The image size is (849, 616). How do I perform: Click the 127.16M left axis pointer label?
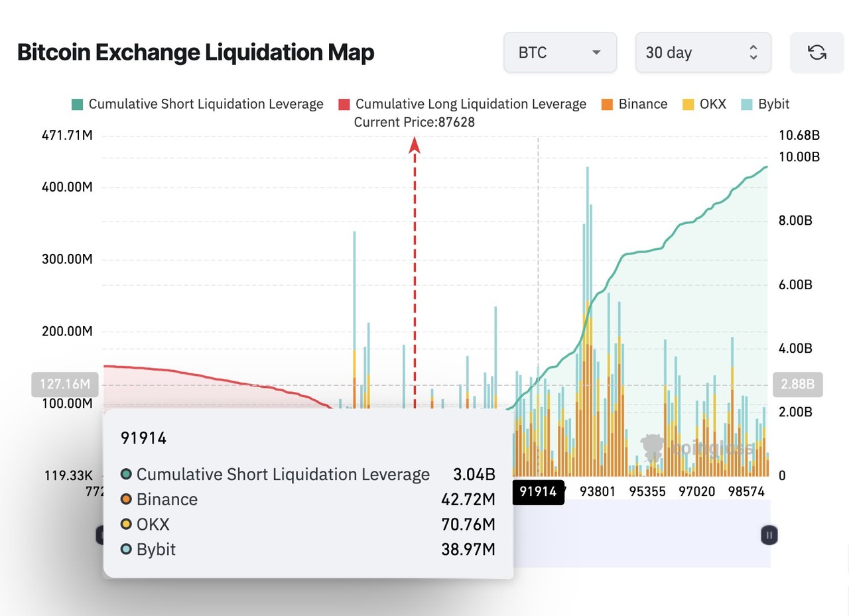(x=64, y=385)
